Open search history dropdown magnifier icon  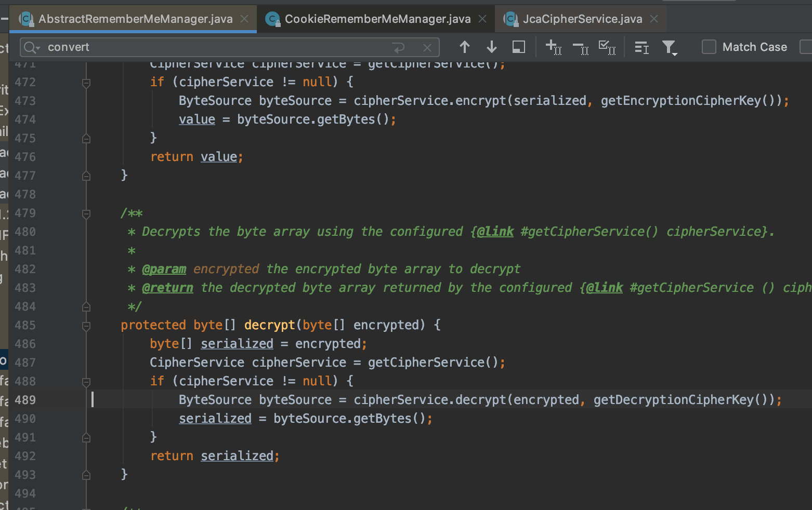(x=32, y=48)
